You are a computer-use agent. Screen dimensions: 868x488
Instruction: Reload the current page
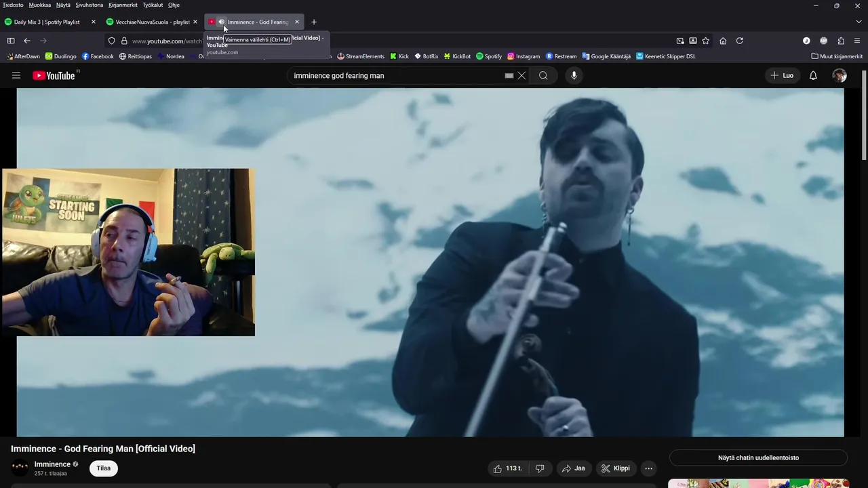pyautogui.click(x=740, y=41)
